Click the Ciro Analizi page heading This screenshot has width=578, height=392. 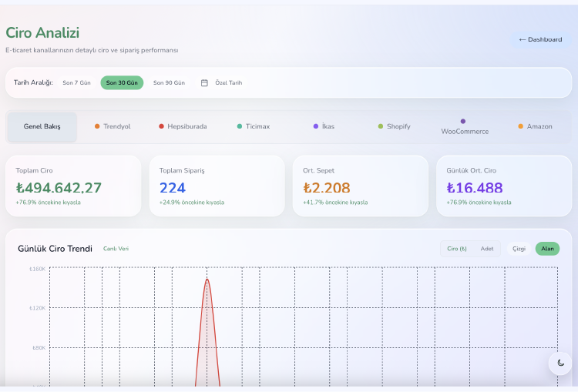tap(42, 33)
